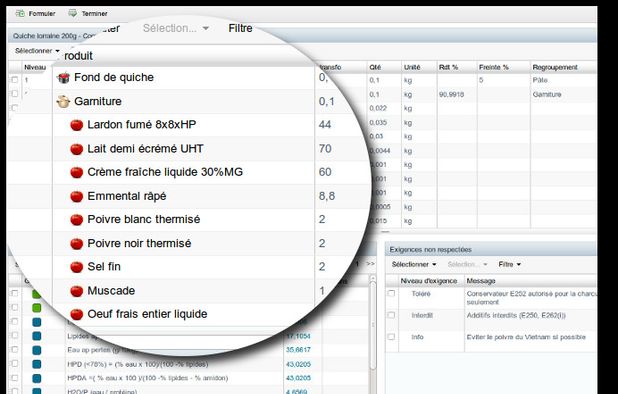Check the Info requirement row checkbox
This screenshot has width=618, height=394.
click(391, 337)
